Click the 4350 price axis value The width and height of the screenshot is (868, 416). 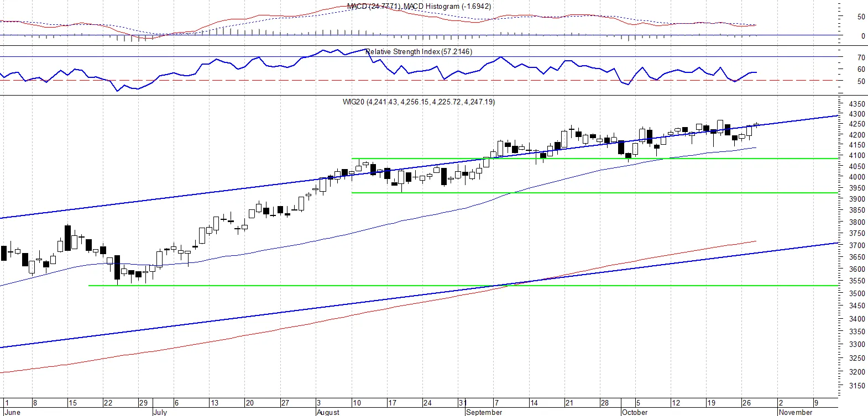coord(856,104)
